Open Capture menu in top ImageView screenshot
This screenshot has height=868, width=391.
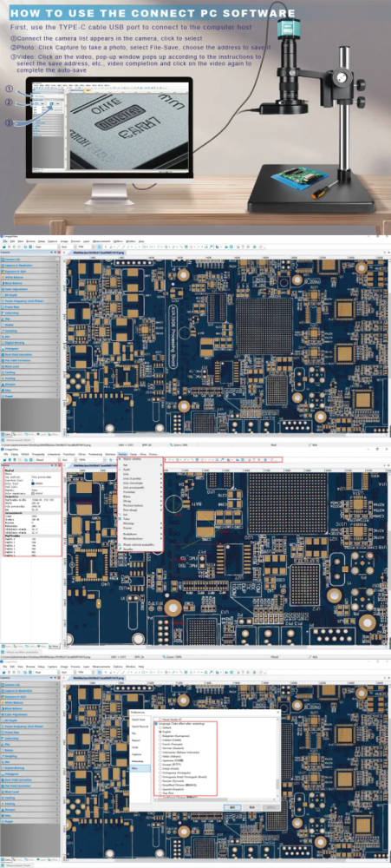click(53, 241)
